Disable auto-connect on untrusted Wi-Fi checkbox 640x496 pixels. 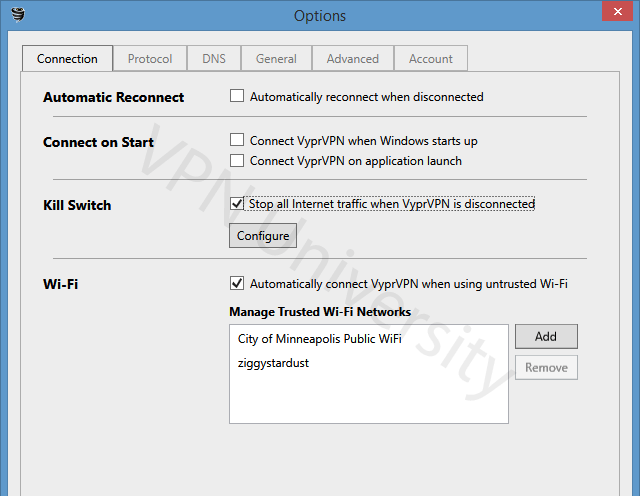tap(237, 283)
